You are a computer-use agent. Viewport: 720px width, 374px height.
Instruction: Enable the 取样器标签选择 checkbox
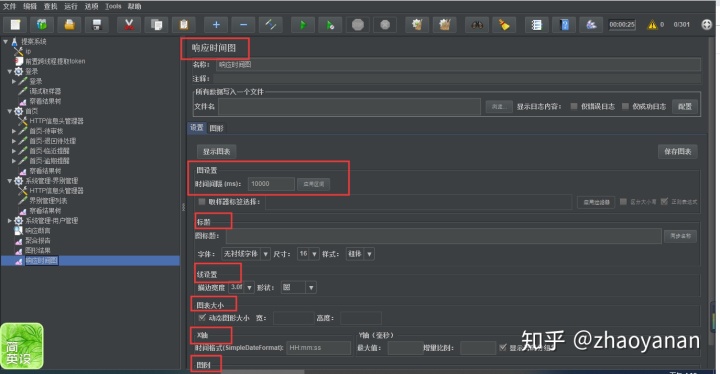point(202,201)
